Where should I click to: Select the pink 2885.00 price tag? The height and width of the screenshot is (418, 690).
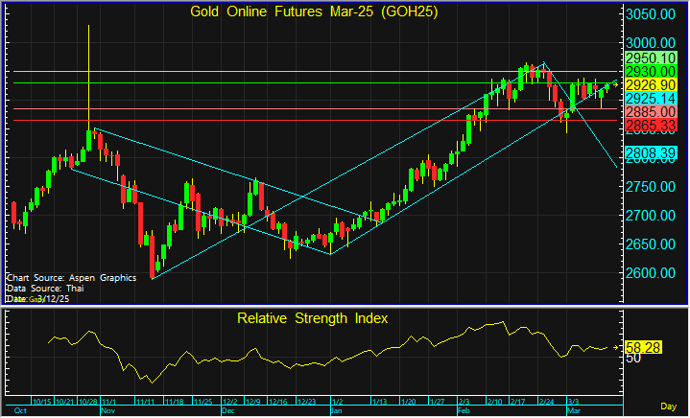point(650,112)
